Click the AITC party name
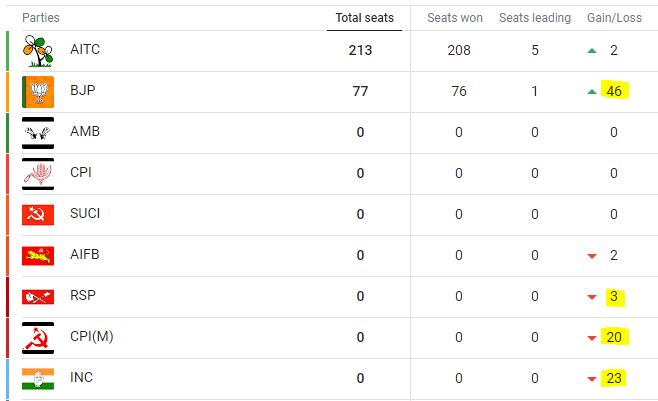The image size is (658, 401). [x=85, y=49]
